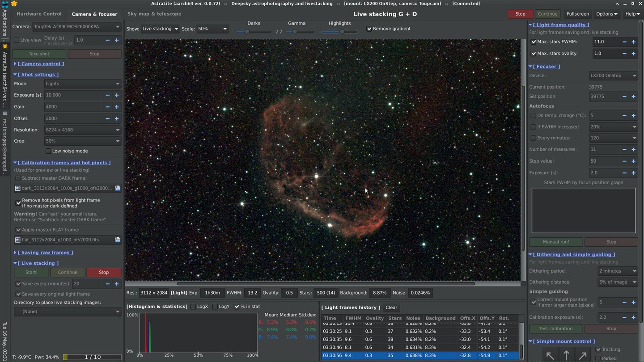Toggle % in stat checkbox
Screen dimensions: 644x362
click(x=237, y=307)
